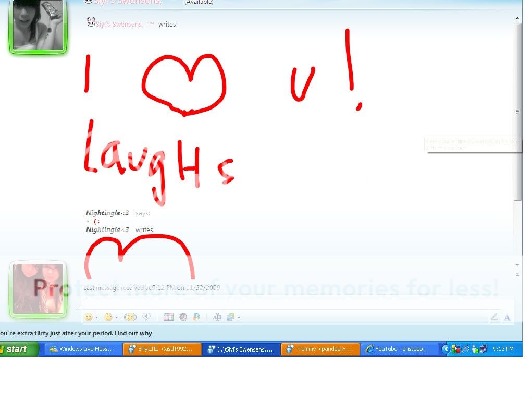Open 'You're extra flirty' ad link
532x399 pixels.
[76, 333]
